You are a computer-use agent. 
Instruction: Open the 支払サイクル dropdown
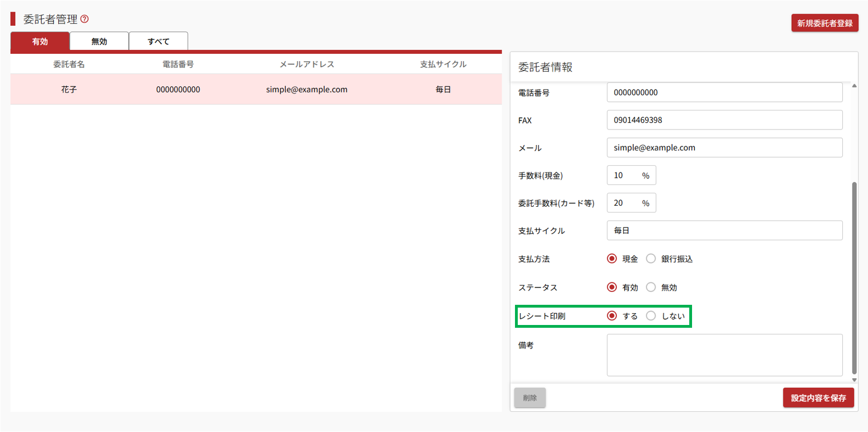click(x=725, y=230)
